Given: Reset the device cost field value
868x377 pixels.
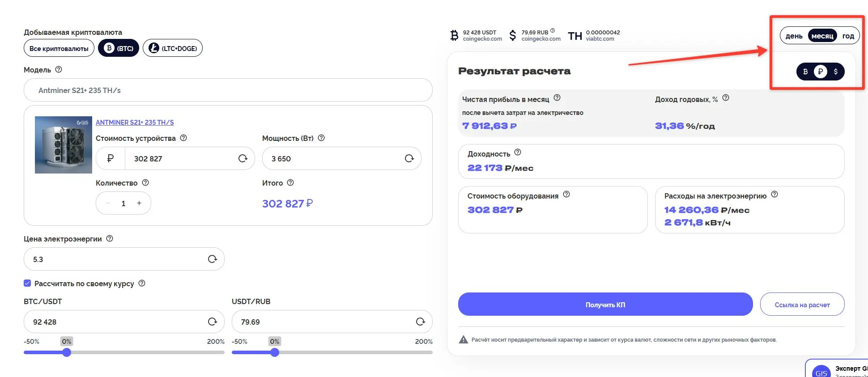Looking at the screenshot, I should [243, 158].
